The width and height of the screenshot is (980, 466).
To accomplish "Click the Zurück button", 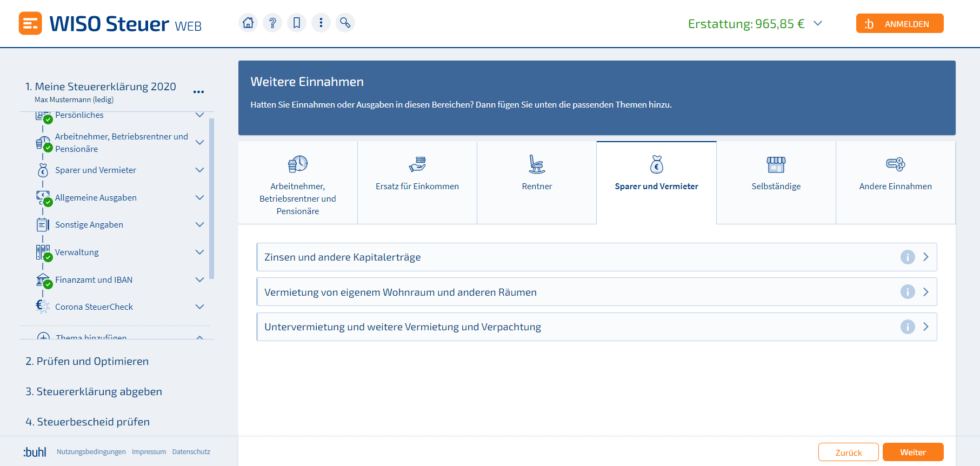I will click(848, 452).
